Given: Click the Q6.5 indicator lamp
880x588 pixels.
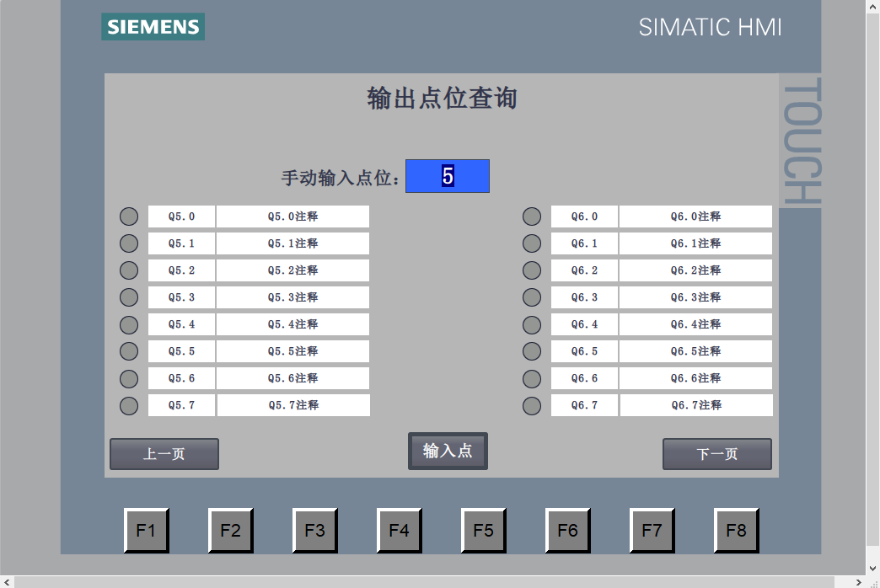Looking at the screenshot, I should 531,351.
